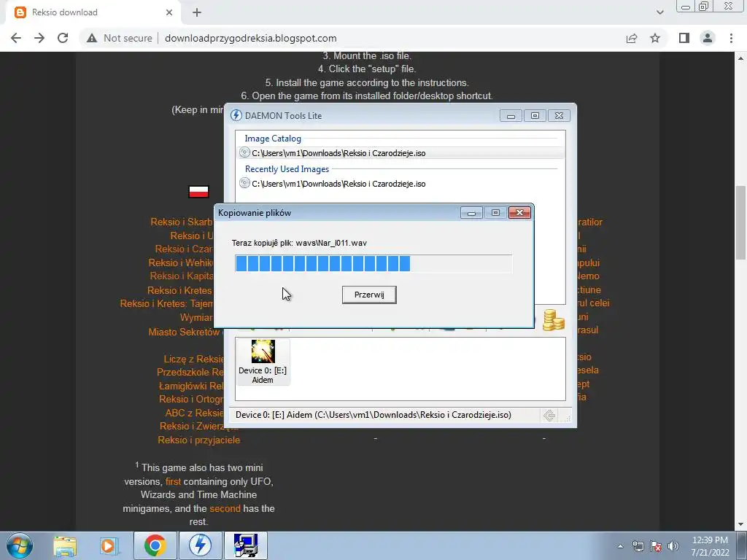Image resolution: width=747 pixels, height=560 pixels.
Task: Open Chrome three-dot menu
Action: pos(731,38)
